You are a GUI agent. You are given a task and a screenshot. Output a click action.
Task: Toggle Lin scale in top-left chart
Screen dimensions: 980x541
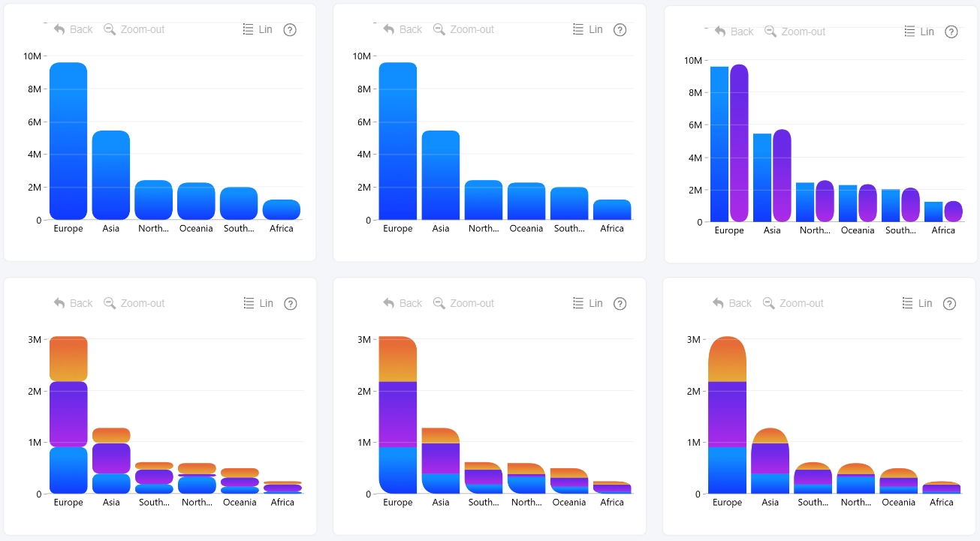[258, 29]
